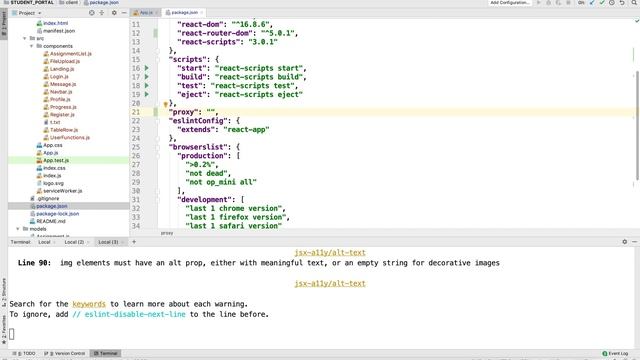Open Navbar.js in project tree
640x360 pixels.
click(58, 92)
